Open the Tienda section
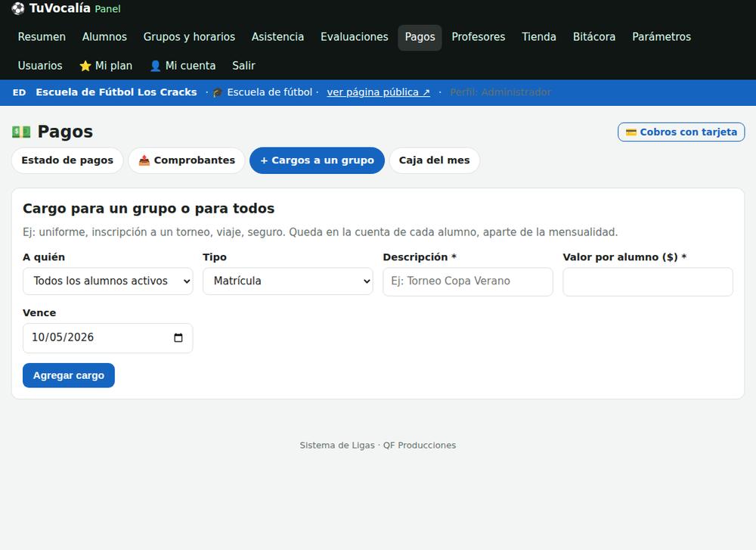 (539, 37)
